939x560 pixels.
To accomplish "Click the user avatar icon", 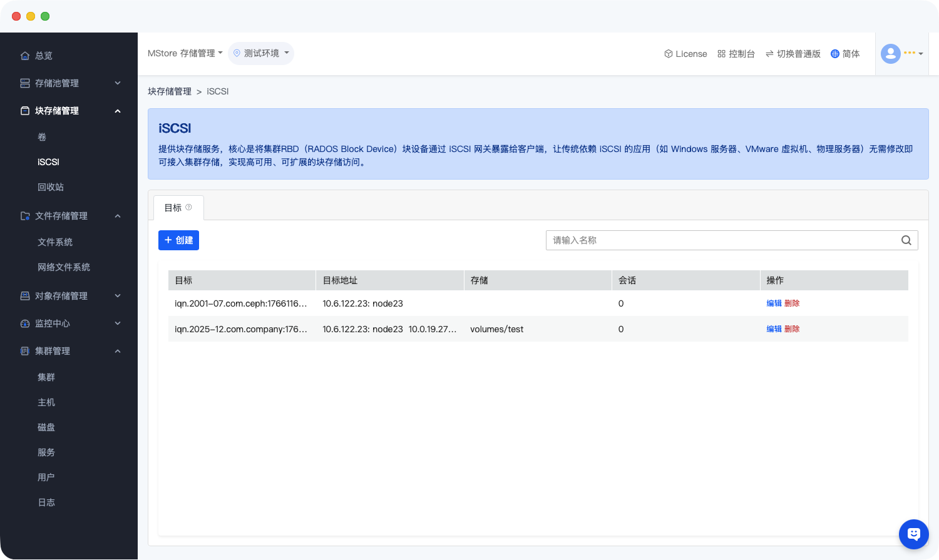I will [x=890, y=54].
